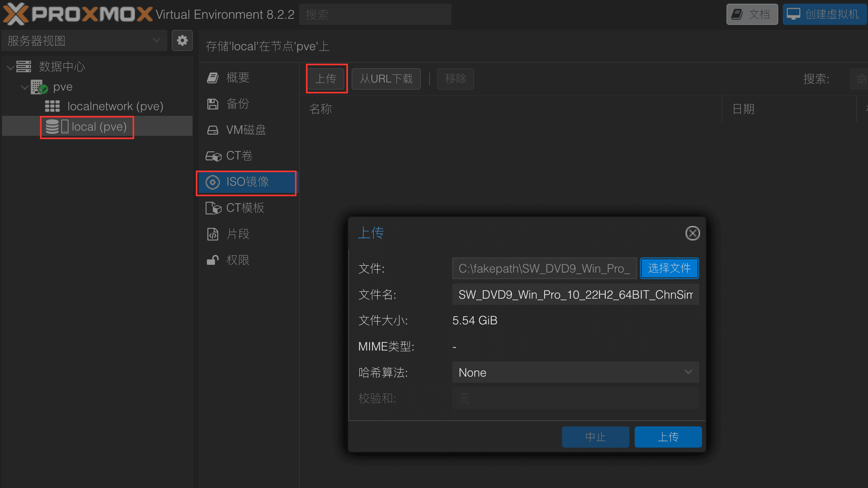Collapse the pve node expander
The height and width of the screenshot is (488, 868).
25,87
